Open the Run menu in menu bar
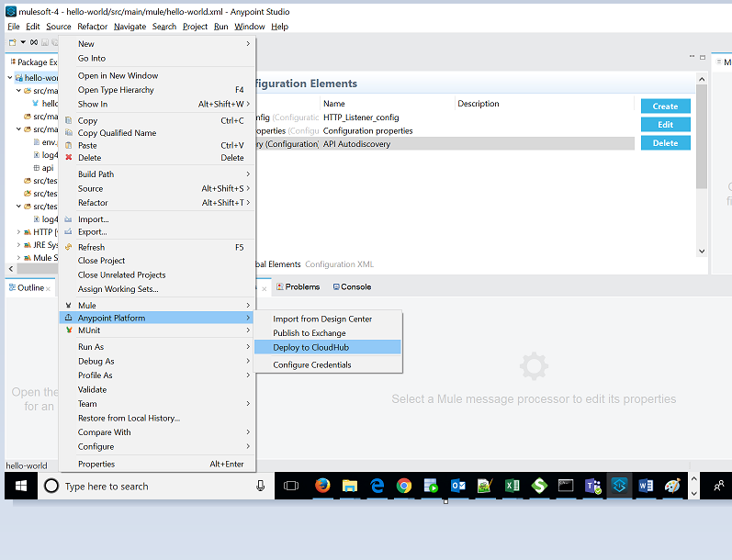The height and width of the screenshot is (560, 732). 220,27
